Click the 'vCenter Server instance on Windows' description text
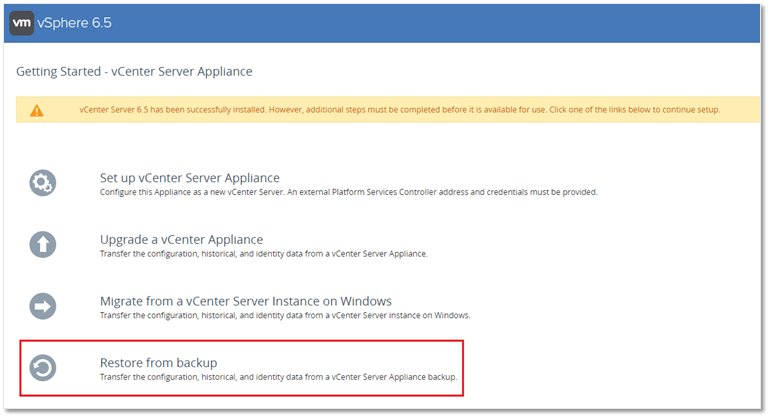 click(x=285, y=315)
